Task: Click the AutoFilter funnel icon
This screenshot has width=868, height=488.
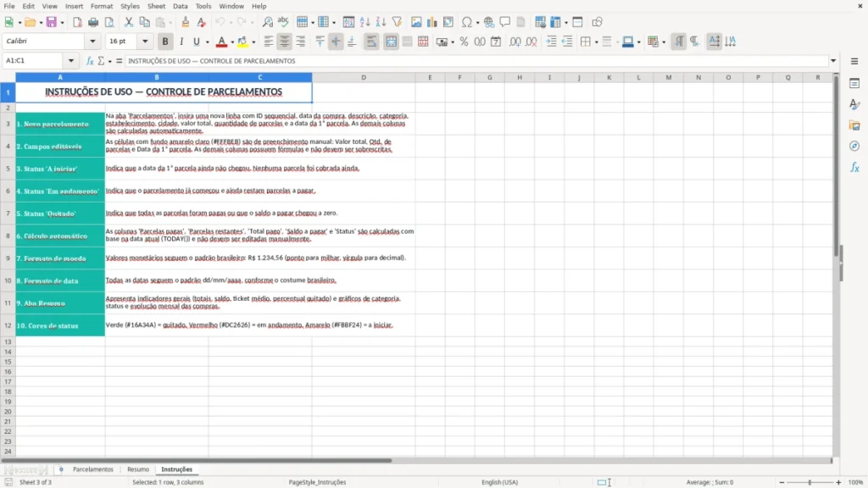Action: [397, 22]
